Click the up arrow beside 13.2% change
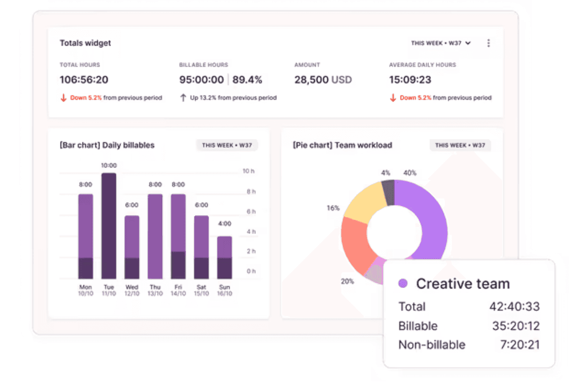This screenshot has width=588, height=384. [183, 98]
